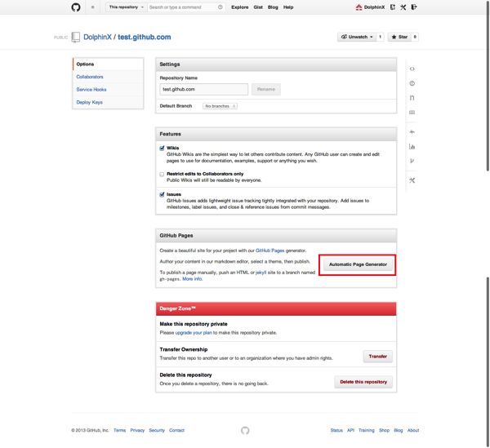Open the Wiki icon in right sidebar

point(412,112)
